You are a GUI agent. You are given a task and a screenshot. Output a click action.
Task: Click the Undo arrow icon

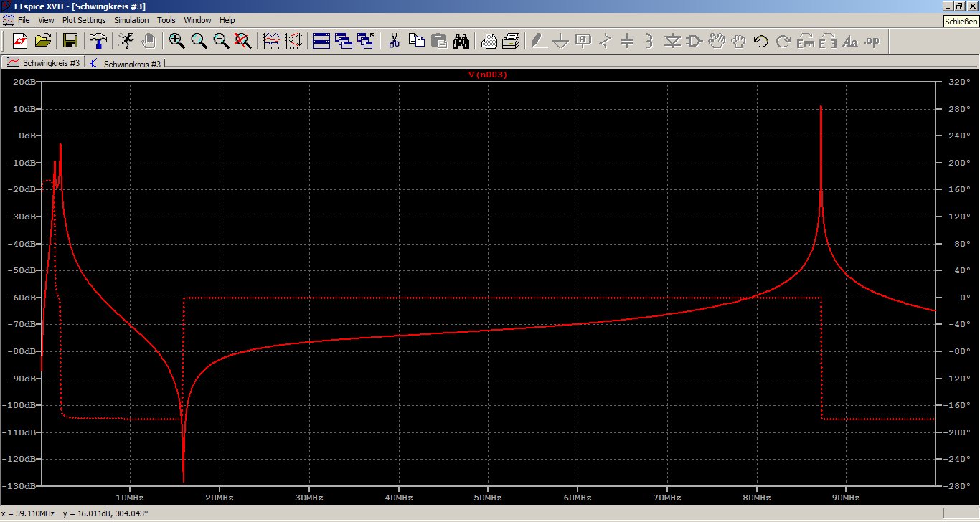[x=761, y=41]
